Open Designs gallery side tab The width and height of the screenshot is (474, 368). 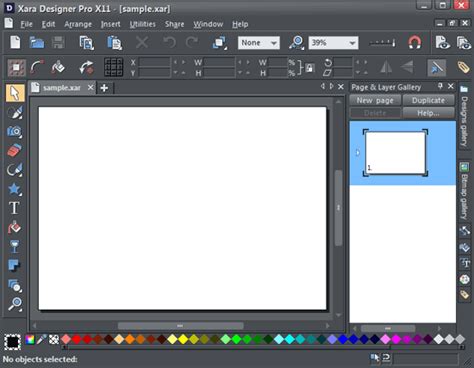click(x=464, y=116)
